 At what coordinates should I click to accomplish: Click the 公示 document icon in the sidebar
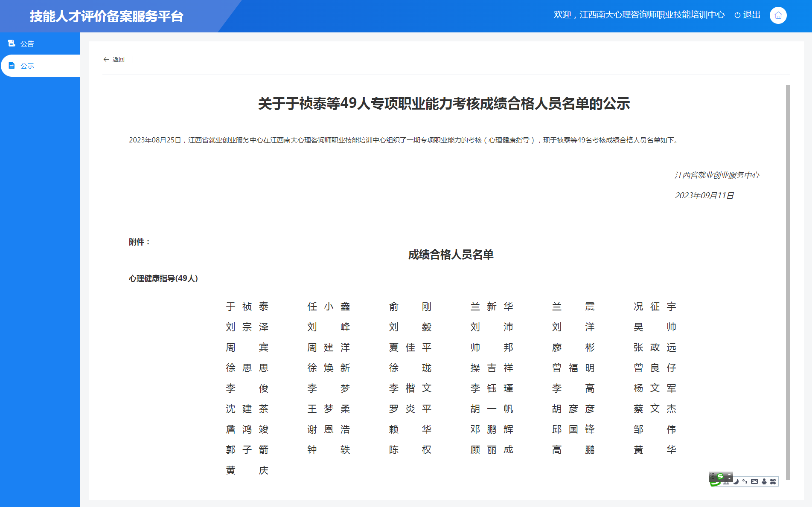12,65
